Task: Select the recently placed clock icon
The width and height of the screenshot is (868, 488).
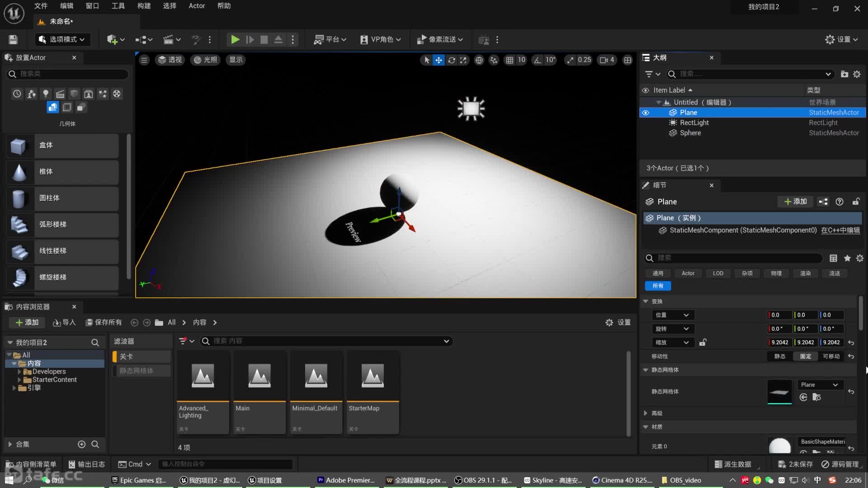Action: pyautogui.click(x=17, y=94)
